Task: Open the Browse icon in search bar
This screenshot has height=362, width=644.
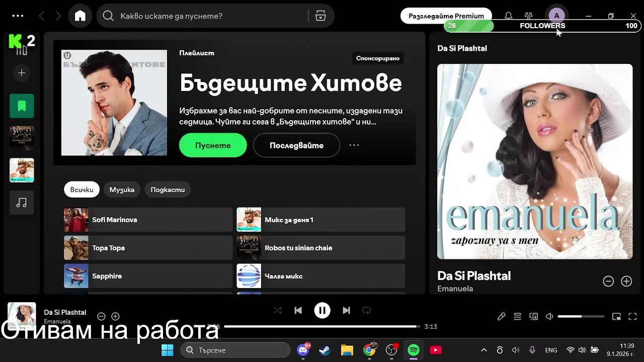Action: click(320, 16)
